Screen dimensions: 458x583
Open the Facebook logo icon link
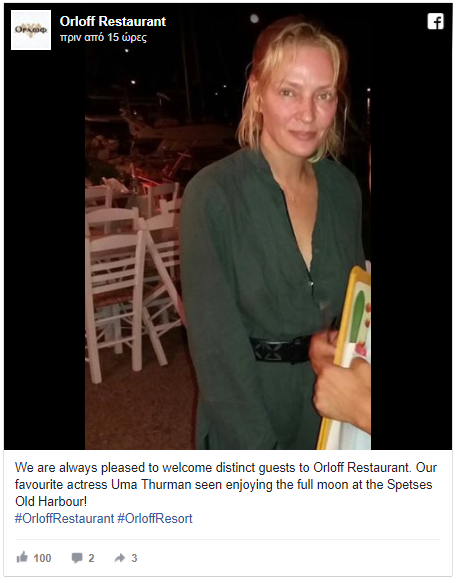coord(435,21)
